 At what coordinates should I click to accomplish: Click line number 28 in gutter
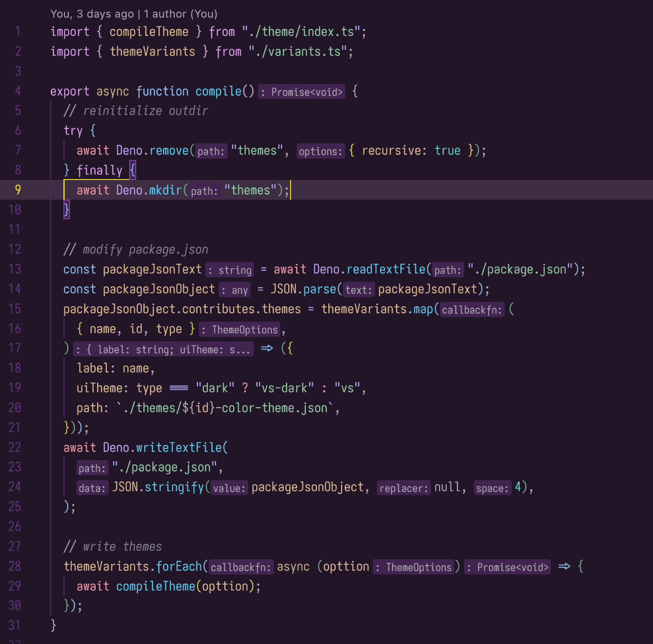pyautogui.click(x=15, y=566)
